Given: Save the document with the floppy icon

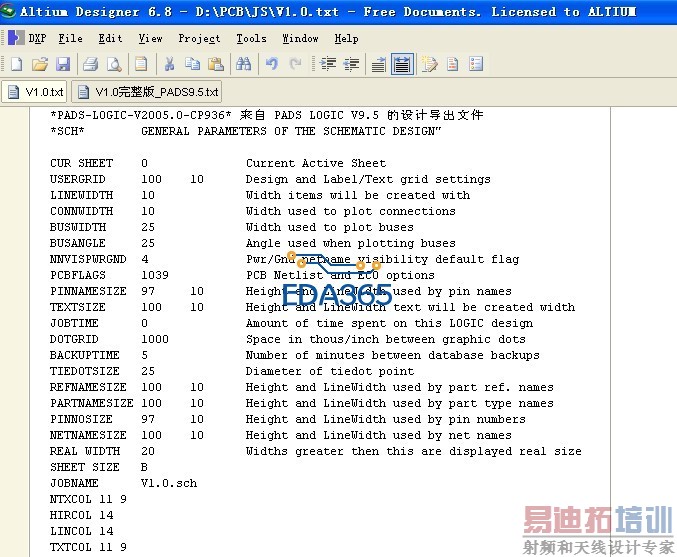Looking at the screenshot, I should pyautogui.click(x=63, y=64).
